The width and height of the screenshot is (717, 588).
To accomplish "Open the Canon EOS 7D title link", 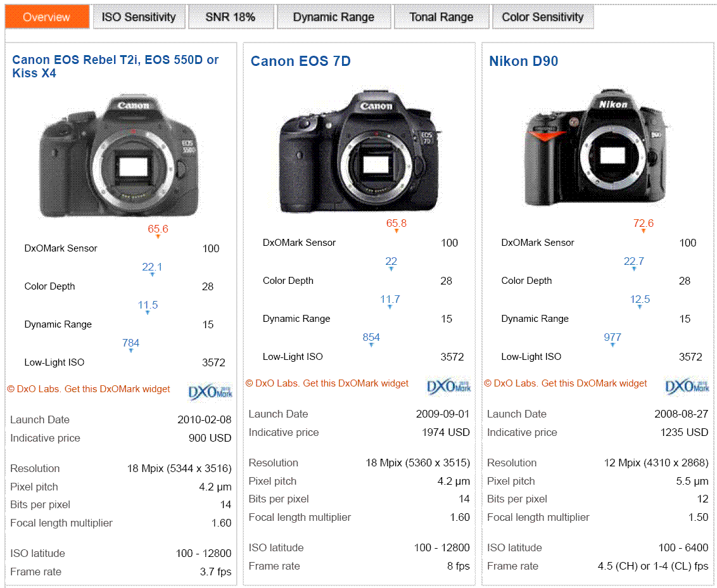I will tap(300, 61).
